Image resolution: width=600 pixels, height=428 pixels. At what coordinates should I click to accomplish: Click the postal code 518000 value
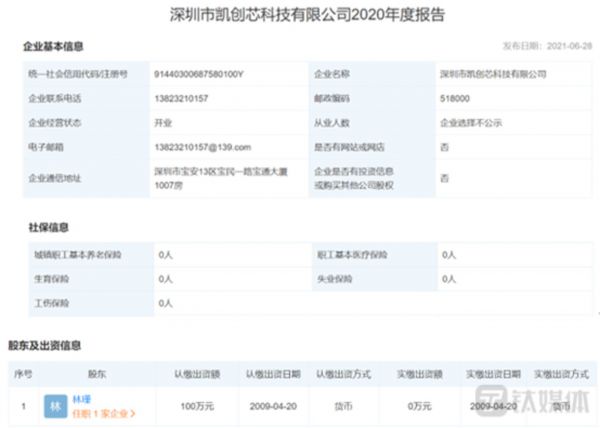[456, 98]
